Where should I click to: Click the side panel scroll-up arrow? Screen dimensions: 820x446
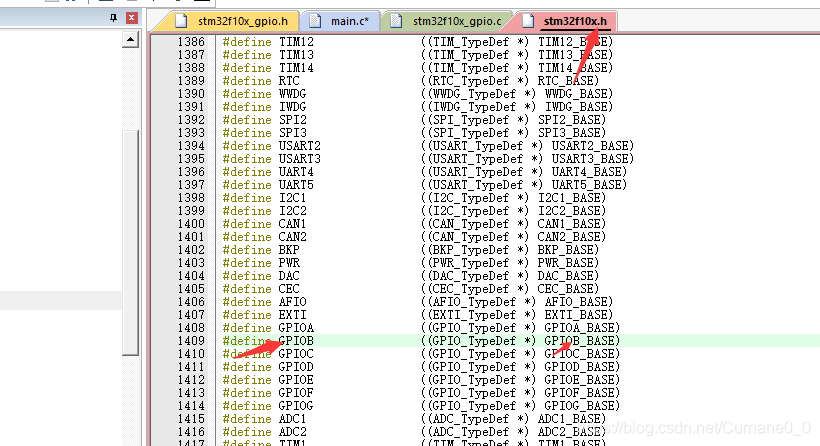(130, 39)
